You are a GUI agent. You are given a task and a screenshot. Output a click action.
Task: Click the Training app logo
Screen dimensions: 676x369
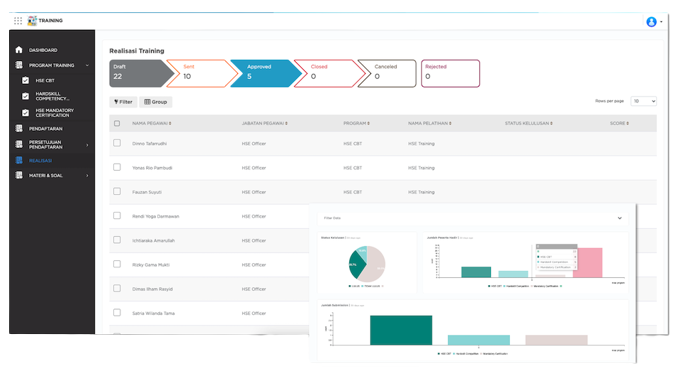click(x=32, y=20)
